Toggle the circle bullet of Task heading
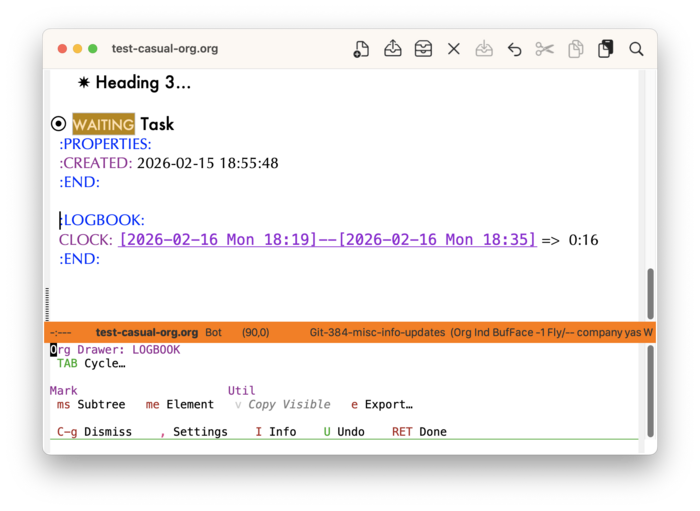Viewport: 700px width, 511px height. 58,124
